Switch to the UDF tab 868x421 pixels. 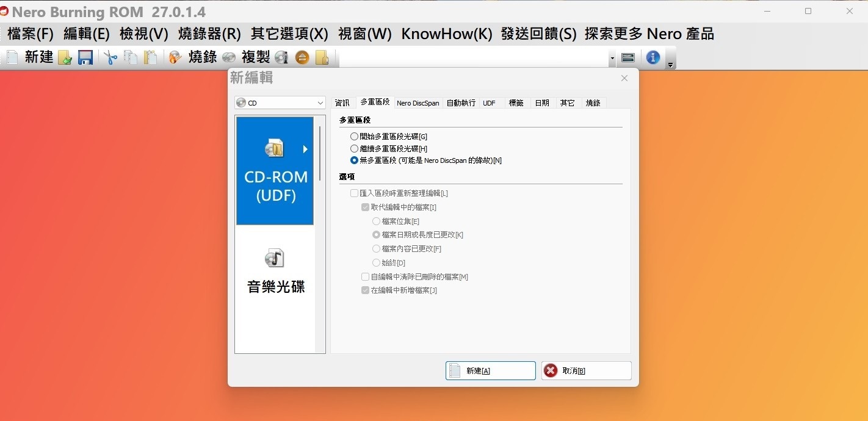pyautogui.click(x=489, y=103)
